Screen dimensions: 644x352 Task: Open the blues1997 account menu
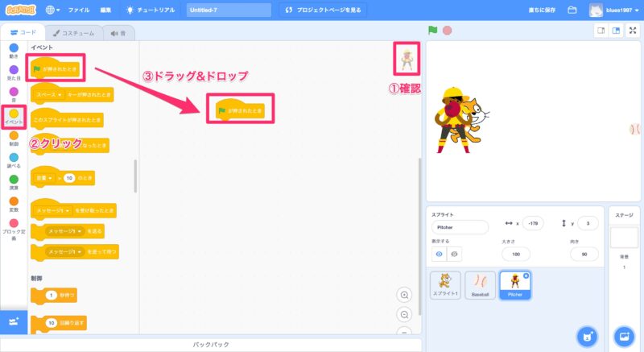(x=614, y=10)
